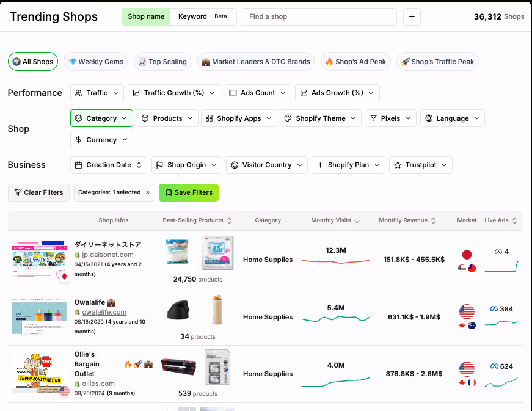Open the owalalife.com link
The height and width of the screenshot is (411, 532).
tap(104, 312)
